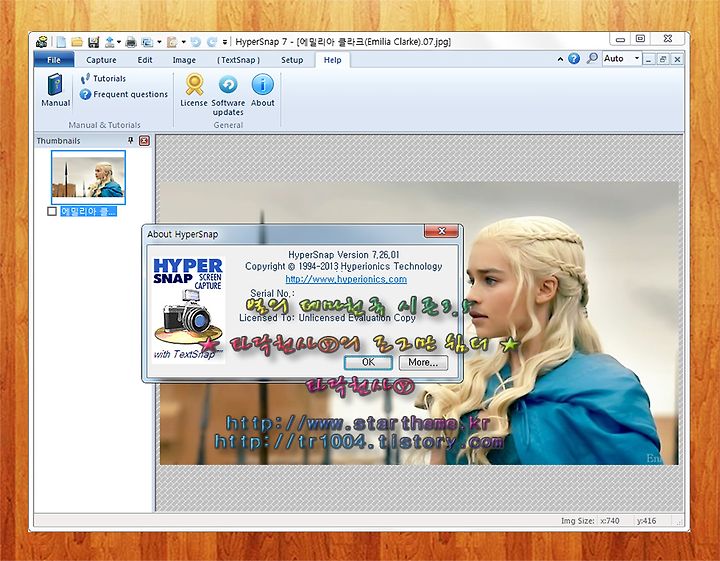This screenshot has height=561, width=720.
Task: Select the Help ribbon tab
Action: coord(332,60)
